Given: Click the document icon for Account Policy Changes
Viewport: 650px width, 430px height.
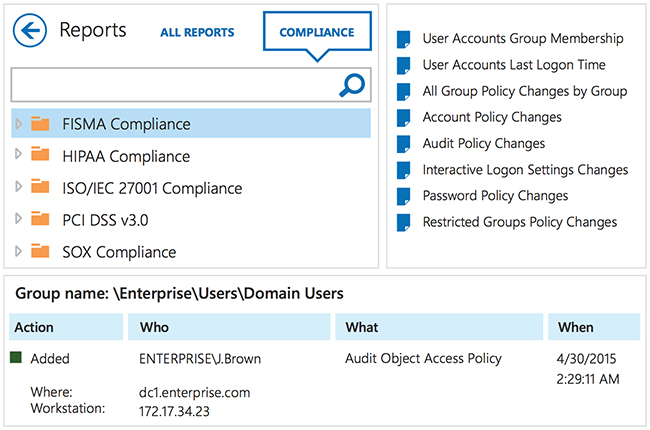Looking at the screenshot, I should click(403, 118).
